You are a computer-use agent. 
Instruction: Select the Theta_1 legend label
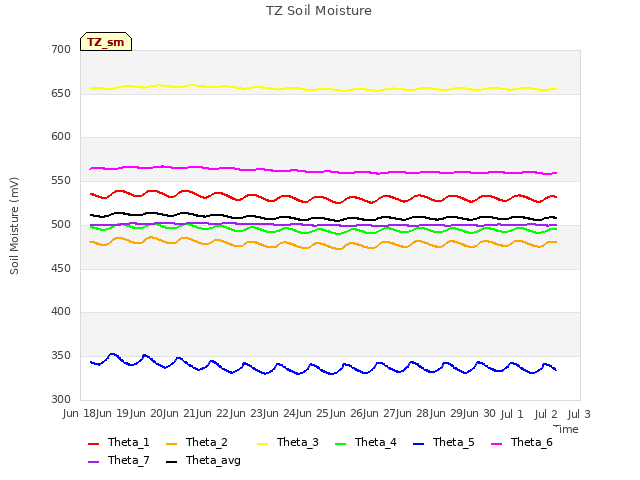129,442
